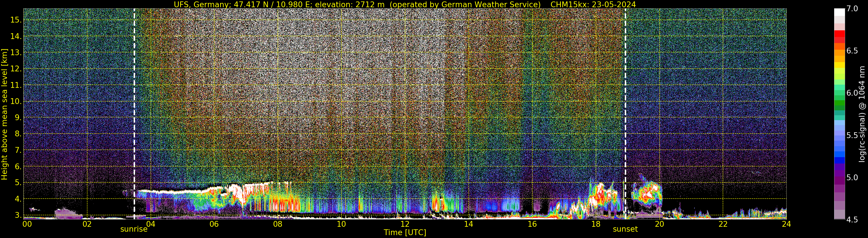Click the height axis tick '12.'

click(x=16, y=69)
